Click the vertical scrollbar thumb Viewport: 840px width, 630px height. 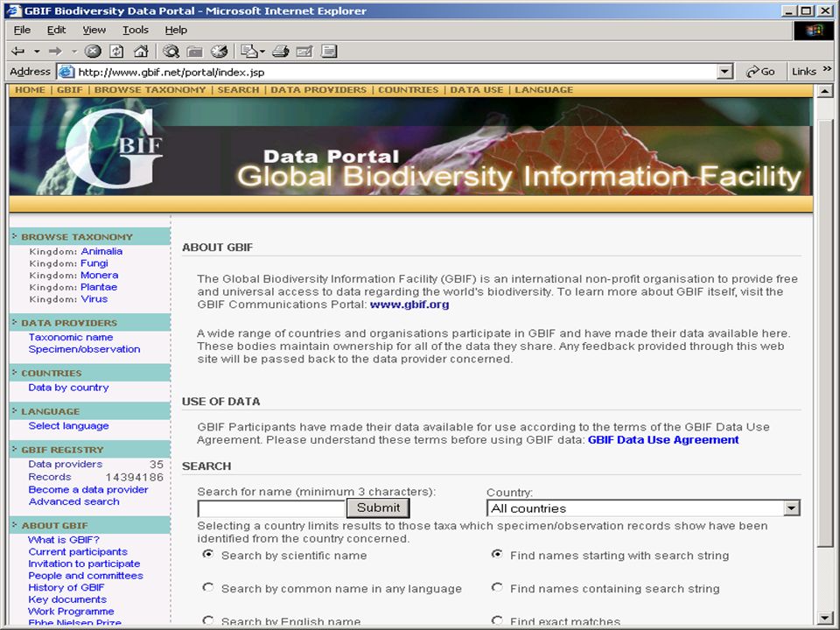pyautogui.click(x=825, y=332)
